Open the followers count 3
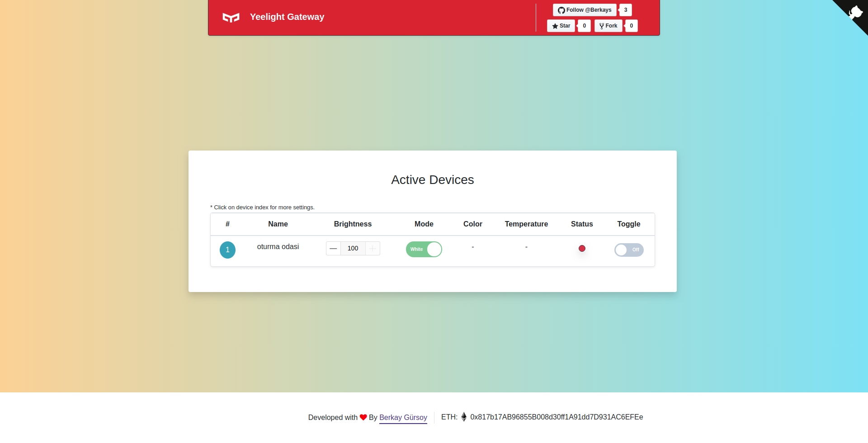The image size is (868, 443). coord(626,10)
